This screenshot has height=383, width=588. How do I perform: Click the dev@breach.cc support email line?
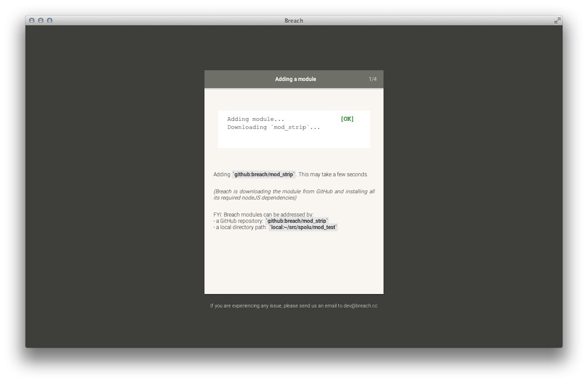click(294, 306)
